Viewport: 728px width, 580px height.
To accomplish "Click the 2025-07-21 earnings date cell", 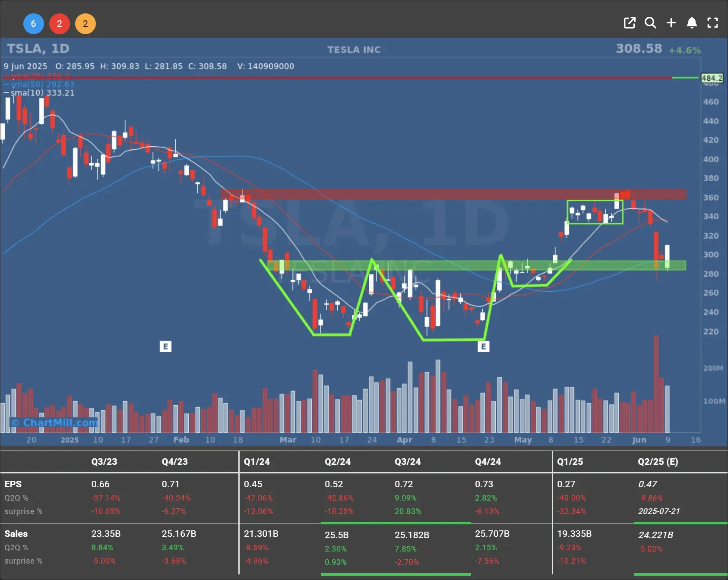I will tap(659, 511).
